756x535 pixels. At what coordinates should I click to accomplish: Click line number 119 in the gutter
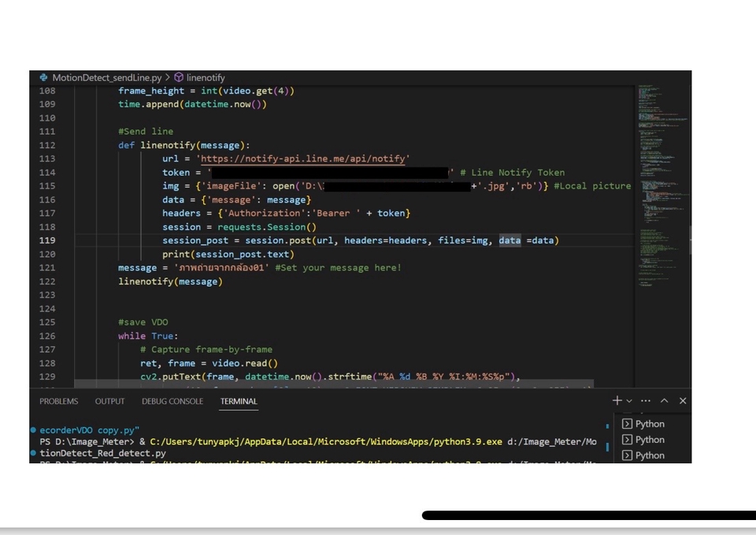(47, 240)
